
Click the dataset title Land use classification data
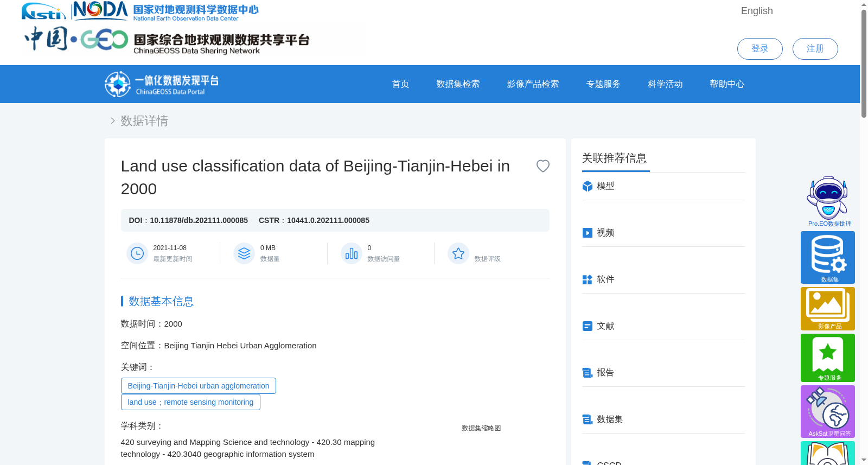tap(315, 177)
